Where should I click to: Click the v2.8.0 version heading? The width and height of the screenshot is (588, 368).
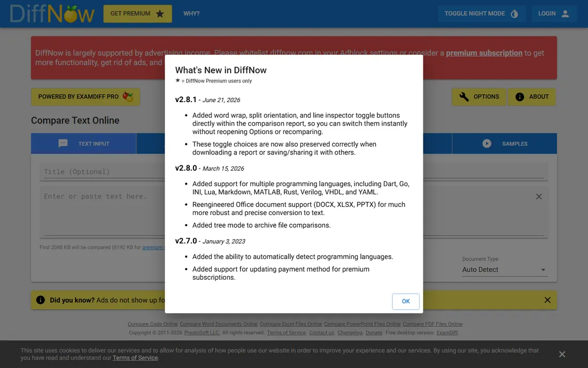185,168
